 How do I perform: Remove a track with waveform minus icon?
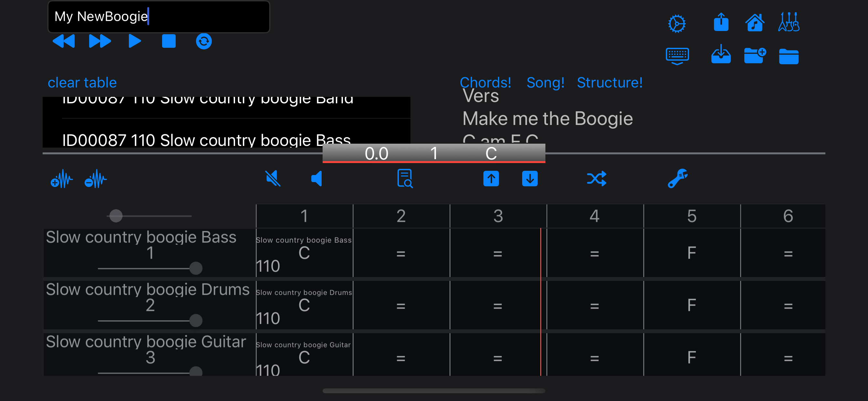[x=96, y=179]
